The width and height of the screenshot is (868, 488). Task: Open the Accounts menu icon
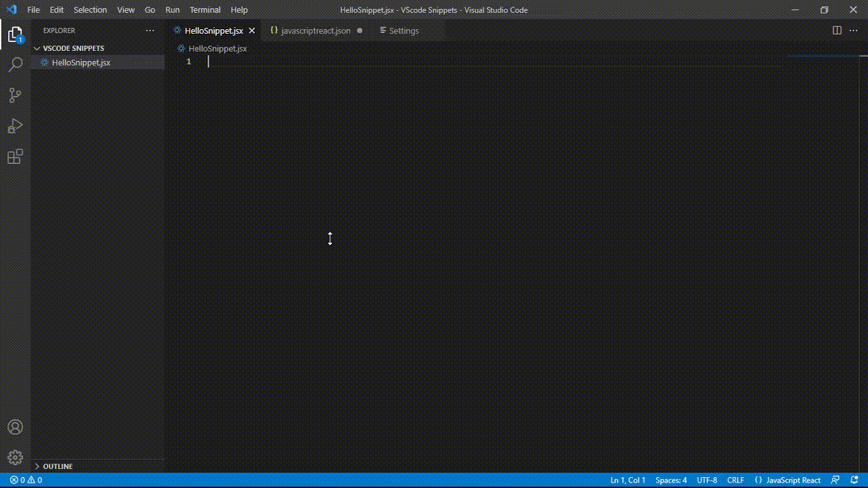[15, 427]
